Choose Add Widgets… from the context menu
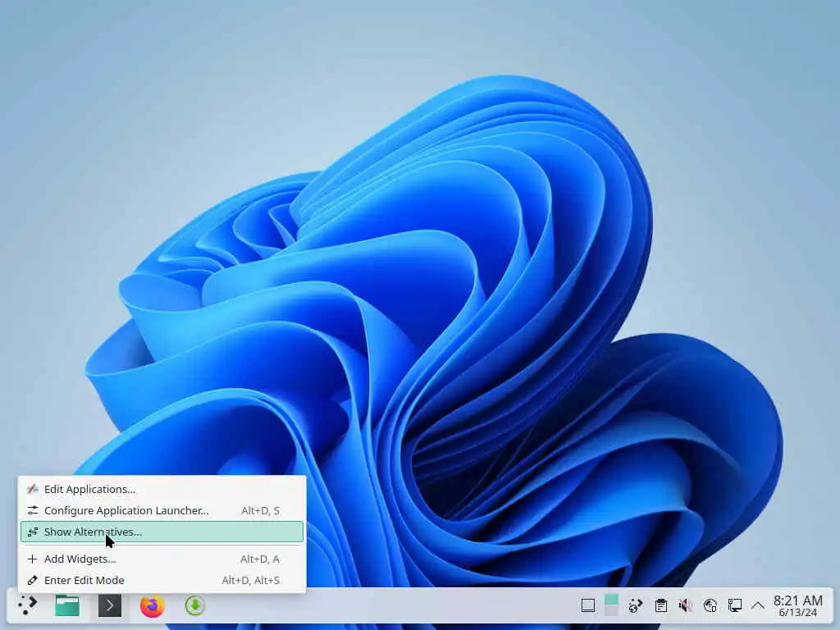This screenshot has width=840, height=630. [162, 559]
